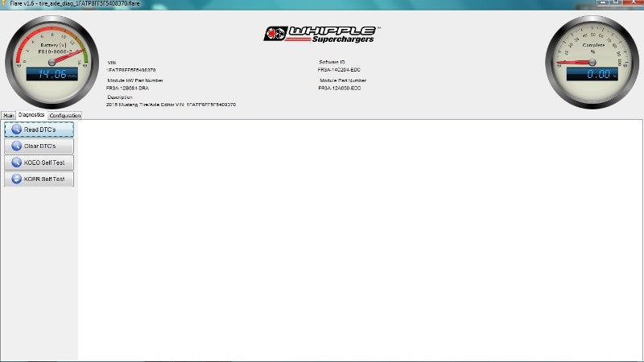
Task: Switch to the Main tab
Action: click(8, 116)
